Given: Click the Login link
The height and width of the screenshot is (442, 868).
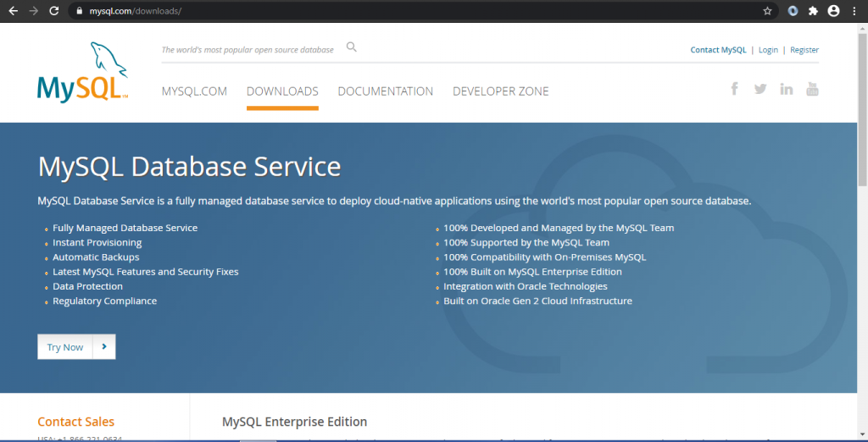Looking at the screenshot, I should point(768,50).
